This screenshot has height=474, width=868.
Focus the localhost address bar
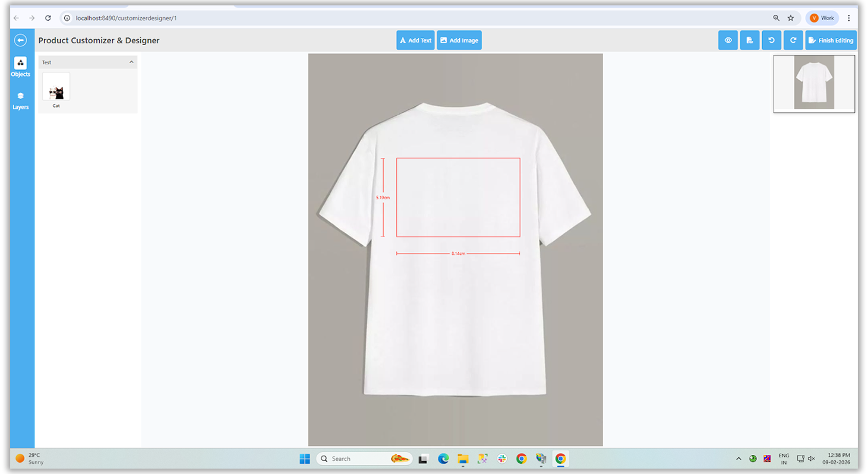click(x=416, y=18)
